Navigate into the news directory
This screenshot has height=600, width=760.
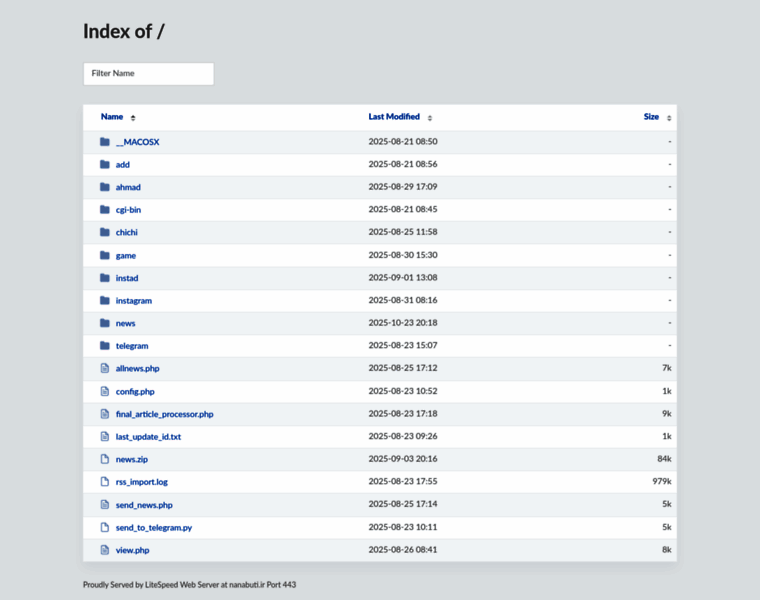[125, 323]
